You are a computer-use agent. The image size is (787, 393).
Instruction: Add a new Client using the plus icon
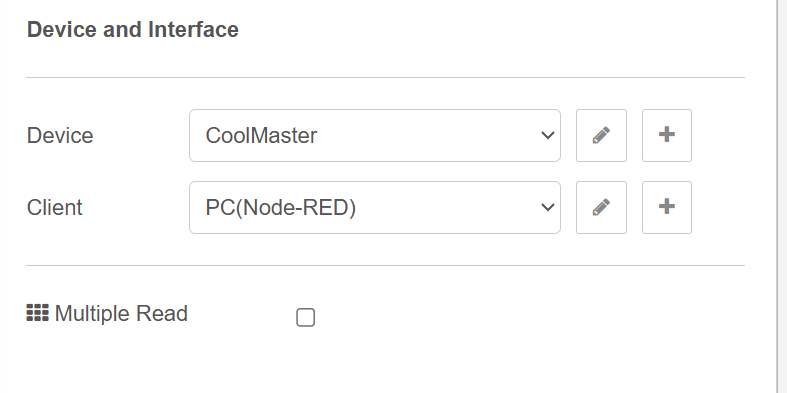(667, 207)
